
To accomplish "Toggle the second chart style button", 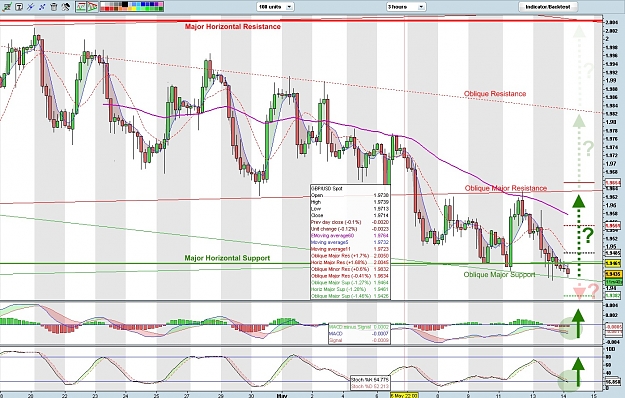I will point(92,7).
